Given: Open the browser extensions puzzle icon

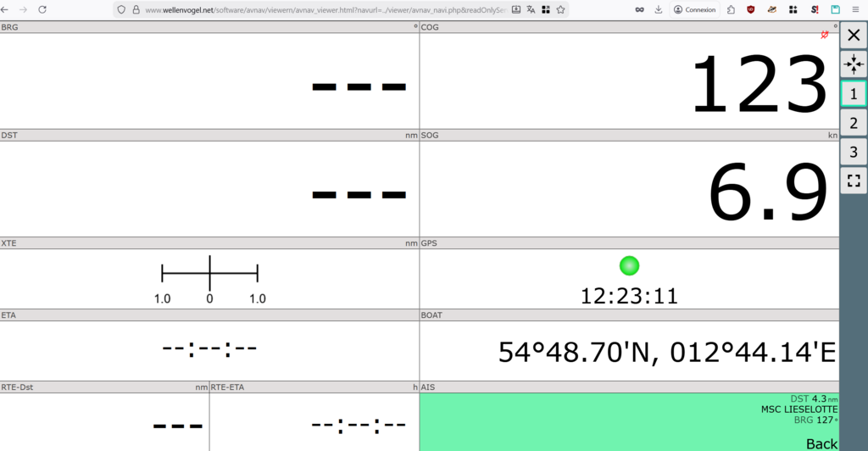Looking at the screenshot, I should (x=731, y=9).
